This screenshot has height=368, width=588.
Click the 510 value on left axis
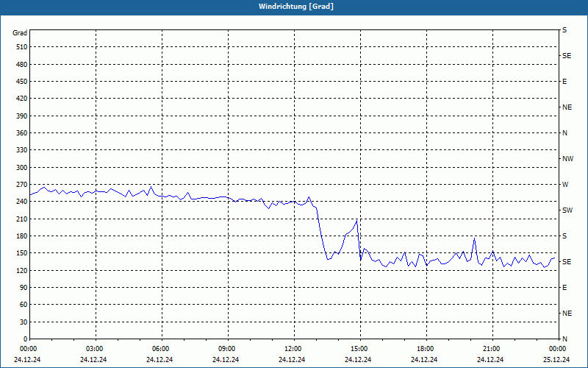pos(22,47)
